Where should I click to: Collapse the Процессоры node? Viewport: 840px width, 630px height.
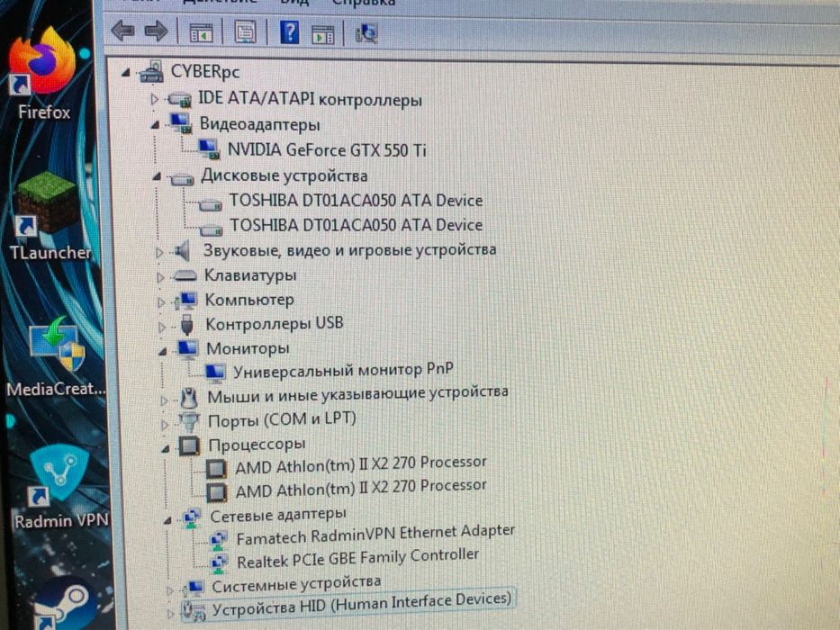(x=166, y=449)
